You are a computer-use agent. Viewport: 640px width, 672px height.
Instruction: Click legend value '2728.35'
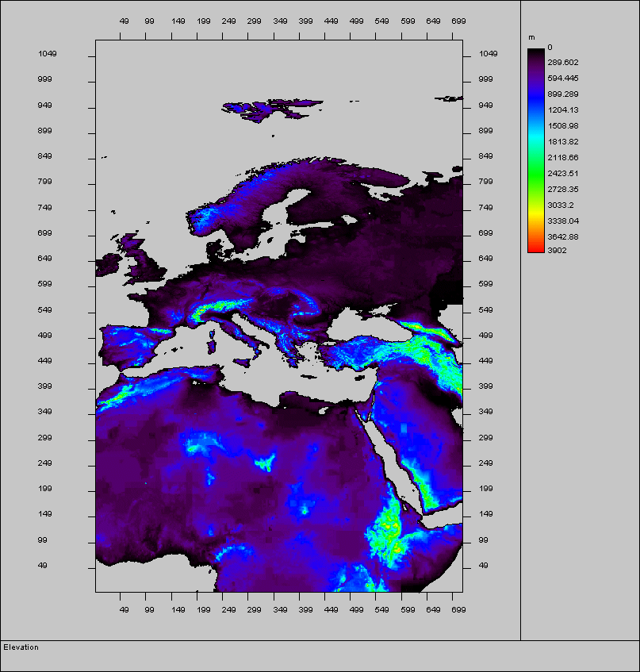tap(563, 190)
